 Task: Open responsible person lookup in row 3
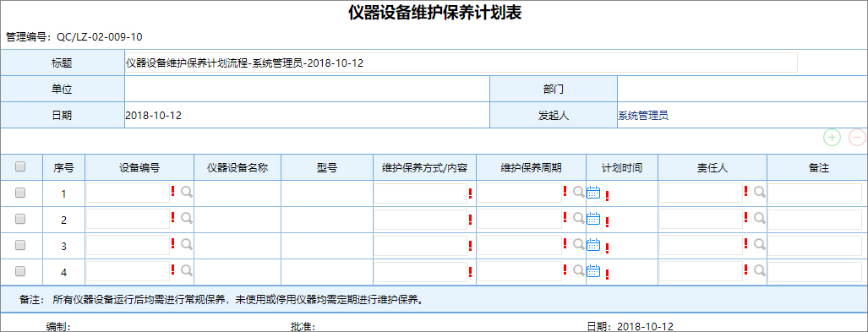pos(760,244)
